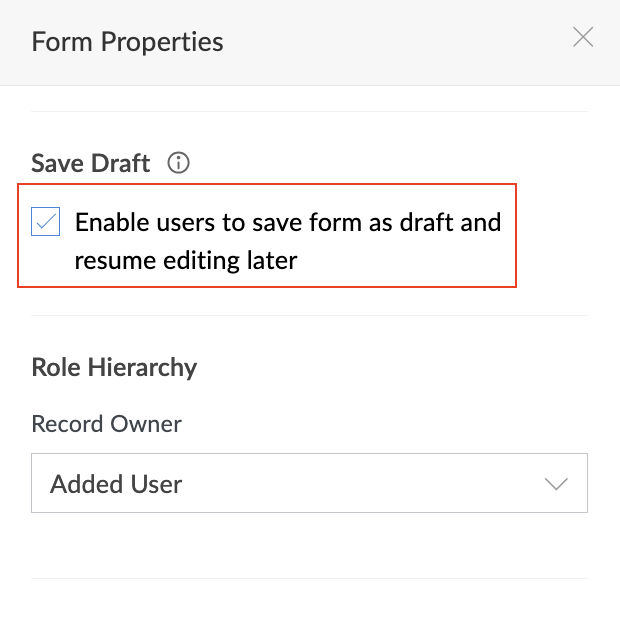The image size is (620, 620).
Task: Toggle the blue checkmark box under Save Draft
Action: [45, 221]
